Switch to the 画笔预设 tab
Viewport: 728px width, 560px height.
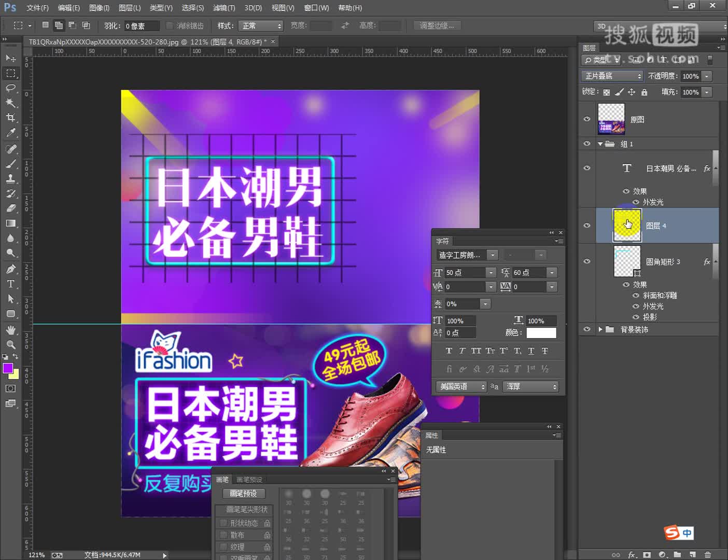[249, 480]
